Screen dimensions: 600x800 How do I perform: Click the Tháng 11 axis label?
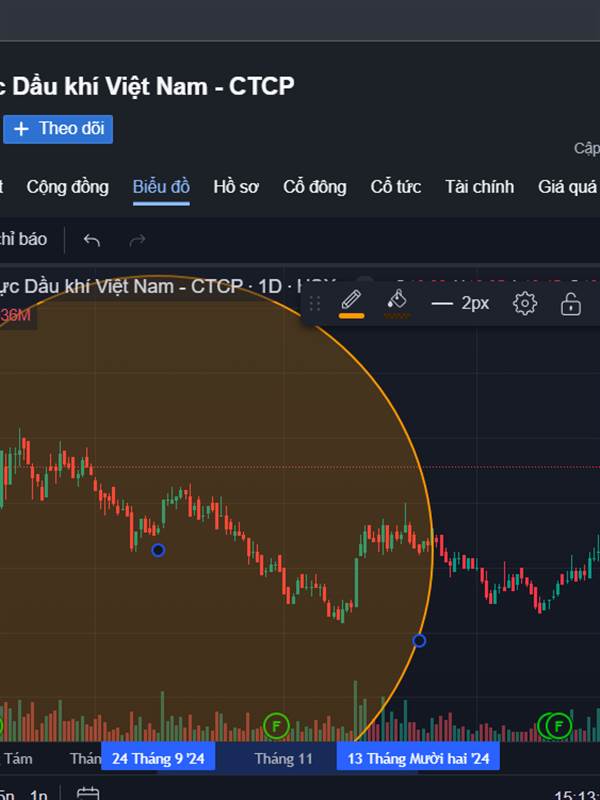tap(283, 759)
